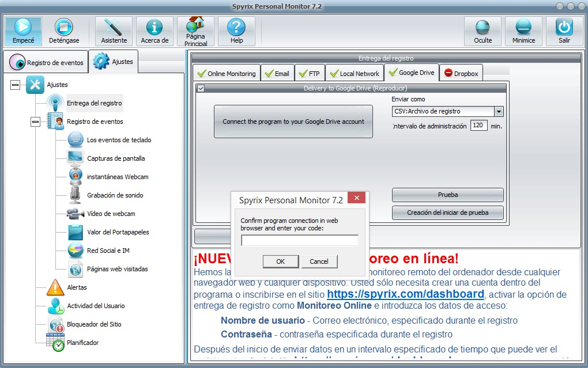Switch to the Ajustes tab
Image resolution: width=588 pixels, height=368 pixels.
click(113, 62)
